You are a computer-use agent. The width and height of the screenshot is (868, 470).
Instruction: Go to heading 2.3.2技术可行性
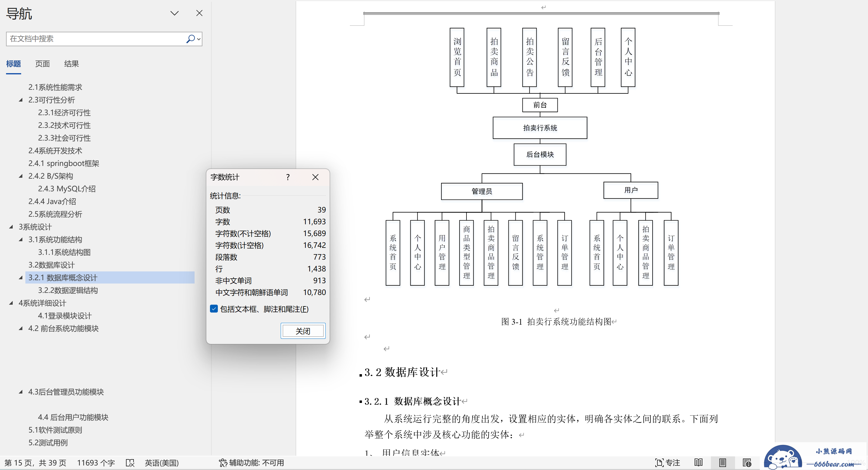[x=64, y=125]
